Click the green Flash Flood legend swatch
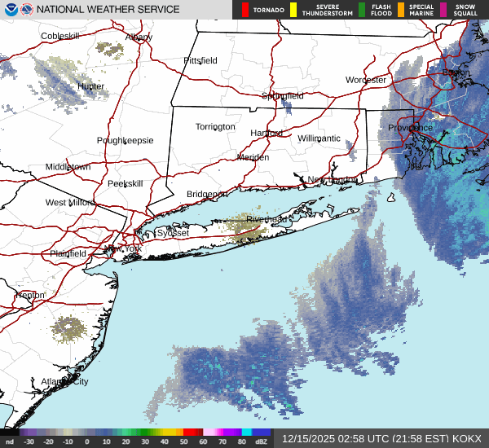 point(361,10)
